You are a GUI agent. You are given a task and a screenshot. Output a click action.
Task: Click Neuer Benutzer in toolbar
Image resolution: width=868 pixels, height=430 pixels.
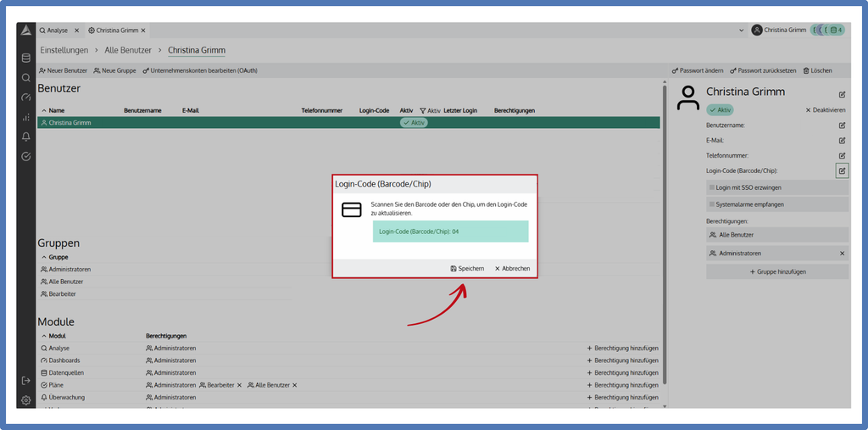(63, 71)
